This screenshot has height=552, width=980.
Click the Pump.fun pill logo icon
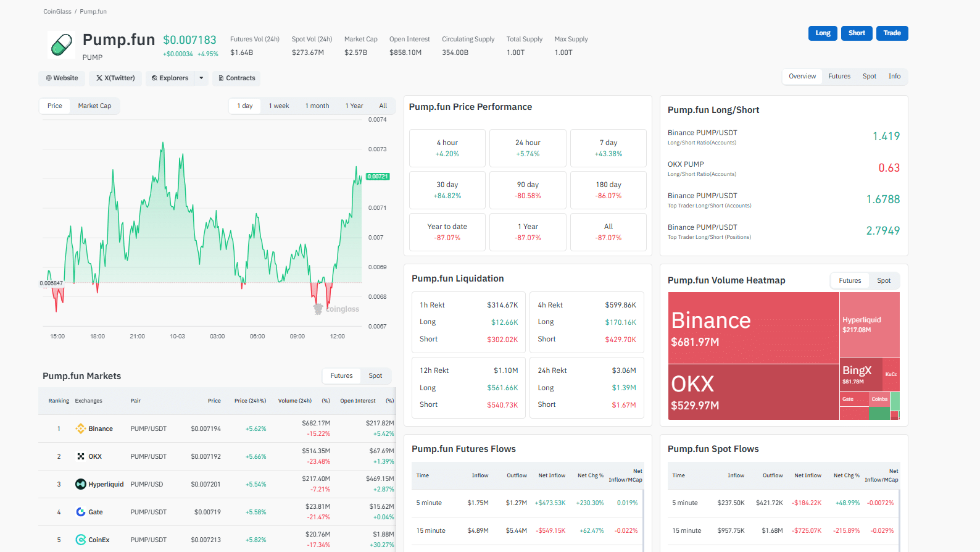(61, 44)
